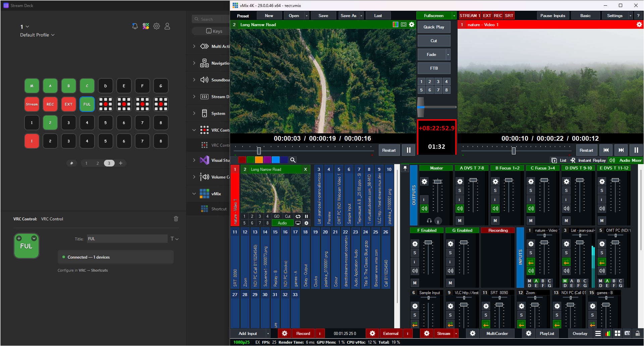Open the Fullscreen dropdown arrow
Viewport: 644px width, 346px height.
tap(454, 16)
